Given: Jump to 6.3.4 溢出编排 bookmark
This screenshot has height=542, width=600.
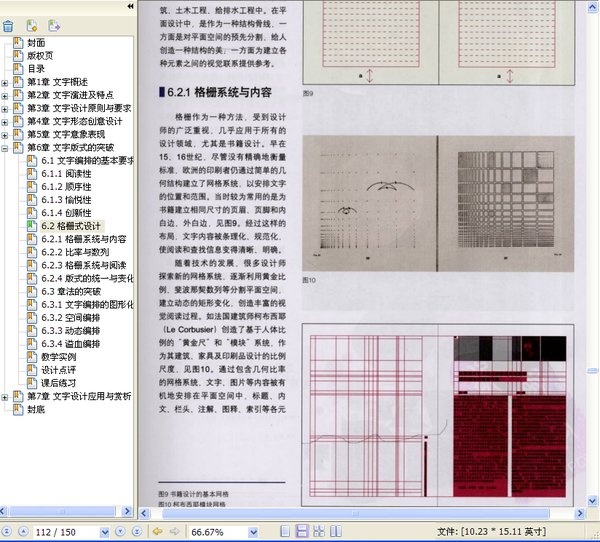Looking at the screenshot, I should point(70,344).
